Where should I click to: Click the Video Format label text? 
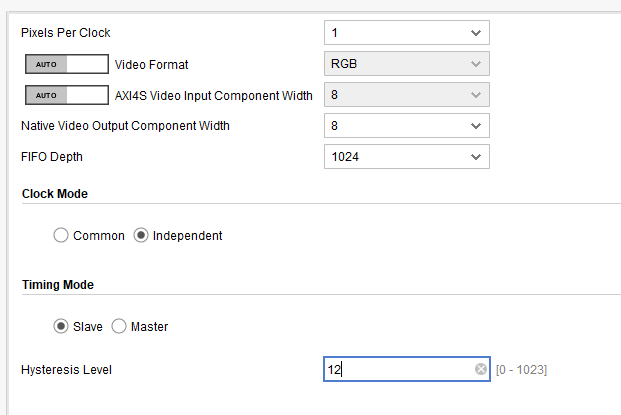(x=151, y=65)
